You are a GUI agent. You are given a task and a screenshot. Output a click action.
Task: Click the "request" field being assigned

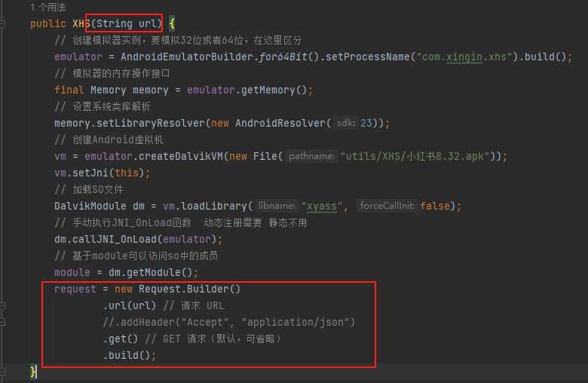[75, 290]
